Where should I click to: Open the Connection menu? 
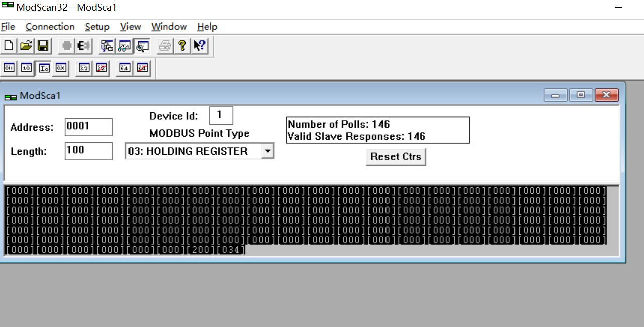[x=50, y=27]
